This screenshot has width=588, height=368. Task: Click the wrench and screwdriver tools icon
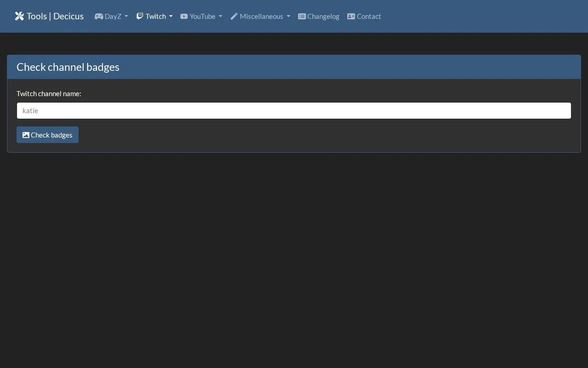19,16
